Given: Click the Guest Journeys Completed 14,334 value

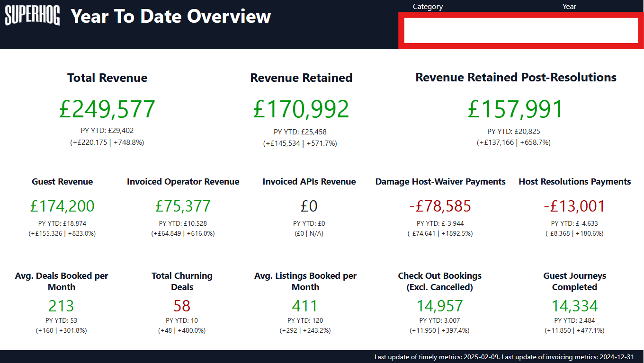Looking at the screenshot, I should (574, 306).
